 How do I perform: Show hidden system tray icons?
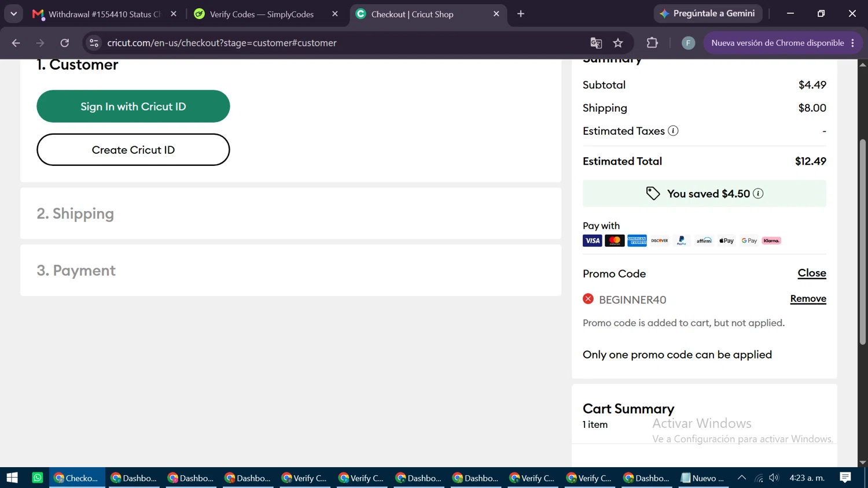click(741, 478)
